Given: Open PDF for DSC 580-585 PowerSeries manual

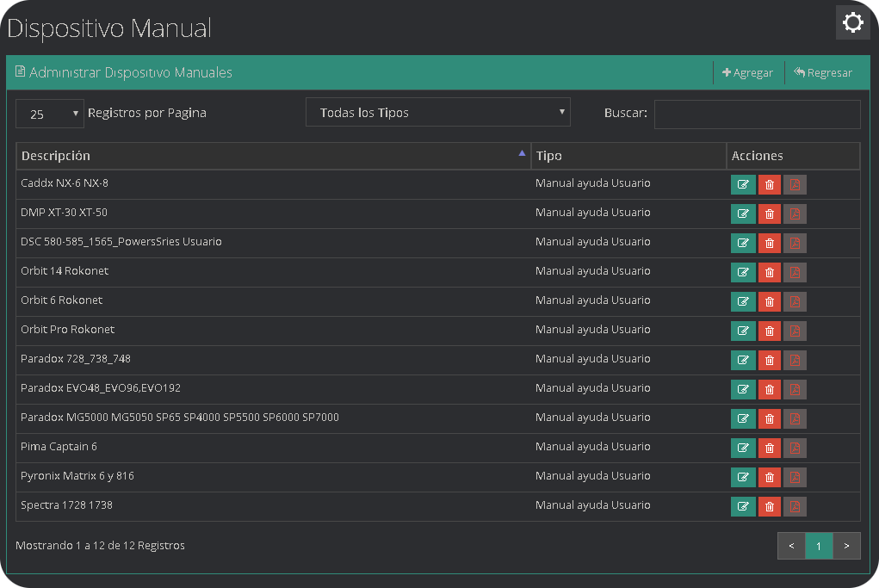Looking at the screenshot, I should pos(795,244).
